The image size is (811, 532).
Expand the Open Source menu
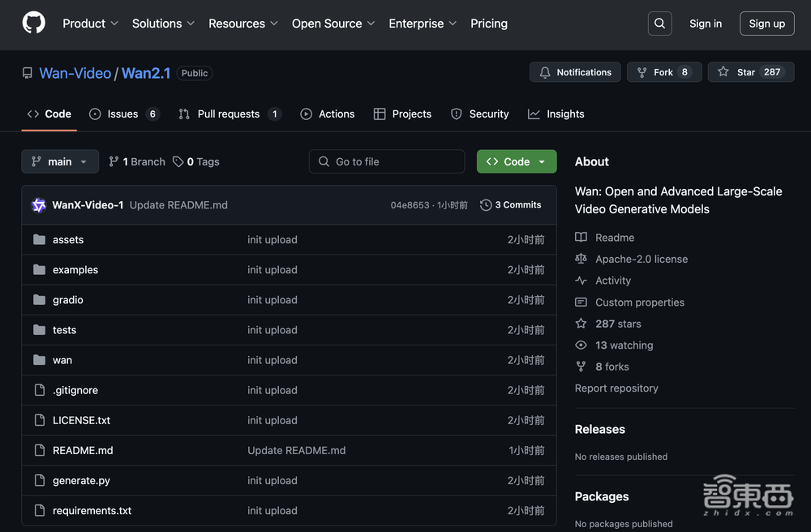click(x=333, y=24)
